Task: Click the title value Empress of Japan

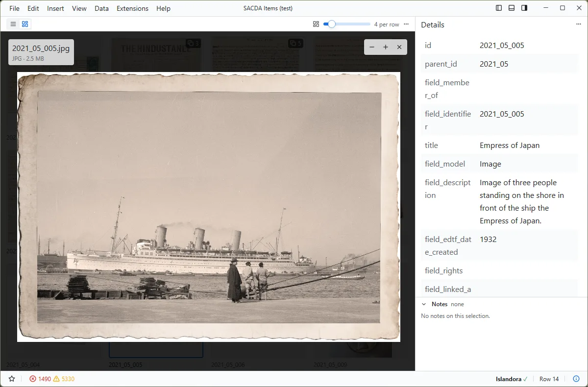Action: pyautogui.click(x=510, y=145)
